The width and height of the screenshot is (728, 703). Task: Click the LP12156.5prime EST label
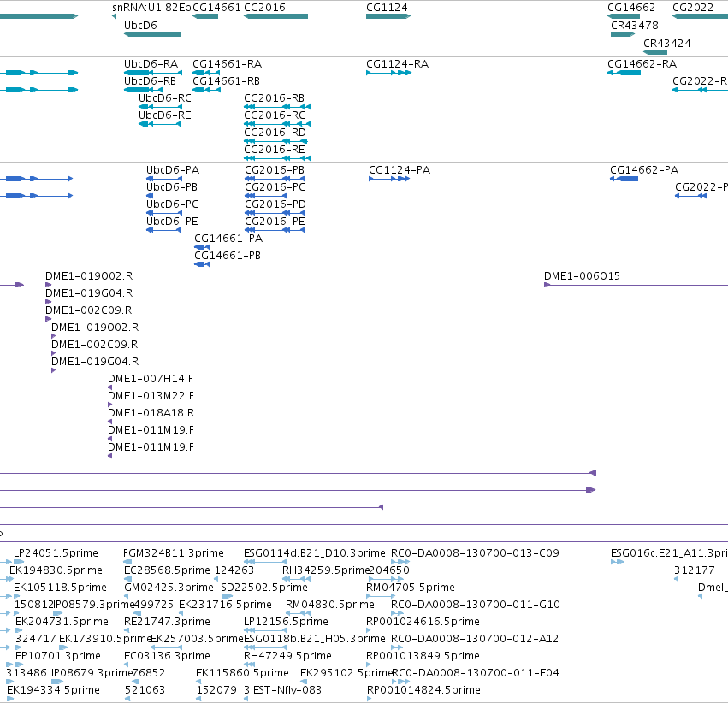click(286, 623)
